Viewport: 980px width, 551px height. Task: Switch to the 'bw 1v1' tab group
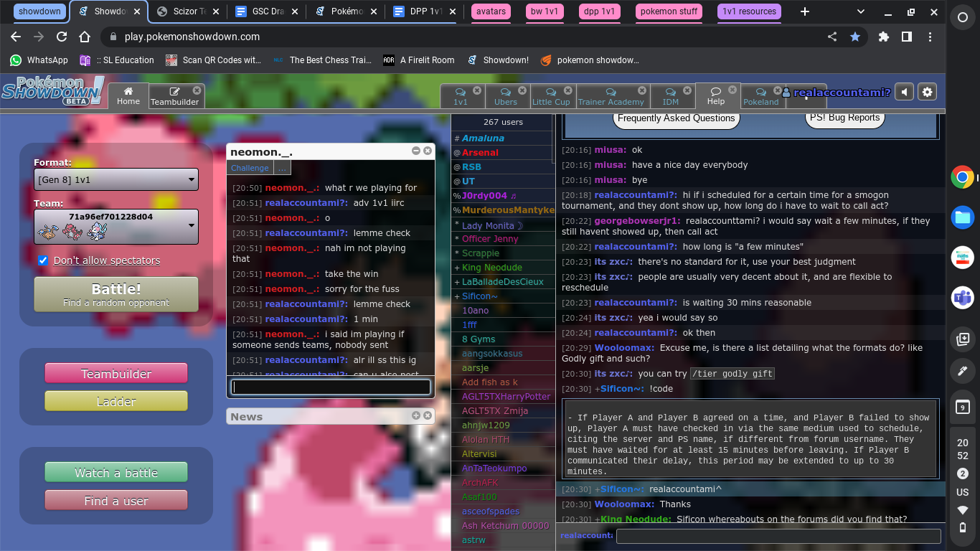[545, 11]
